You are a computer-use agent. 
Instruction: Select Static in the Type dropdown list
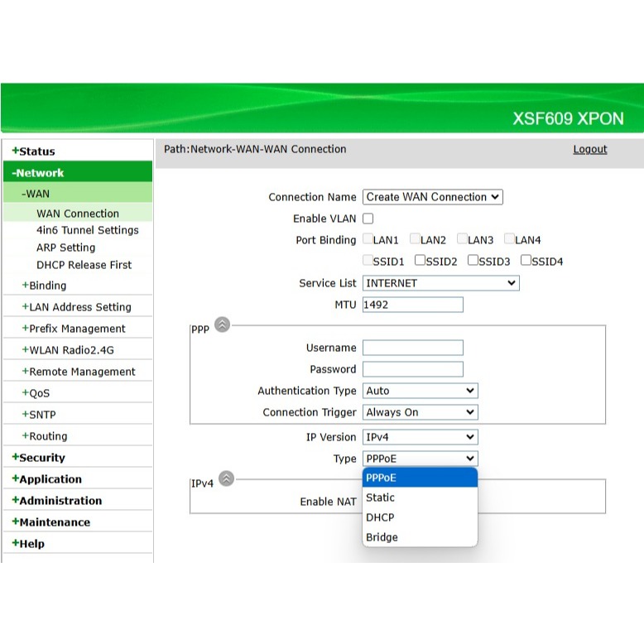point(381,497)
